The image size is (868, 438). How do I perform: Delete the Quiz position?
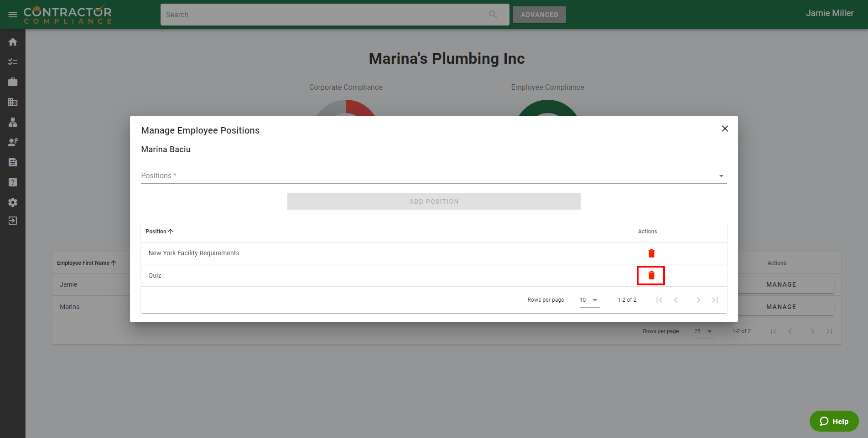click(651, 275)
